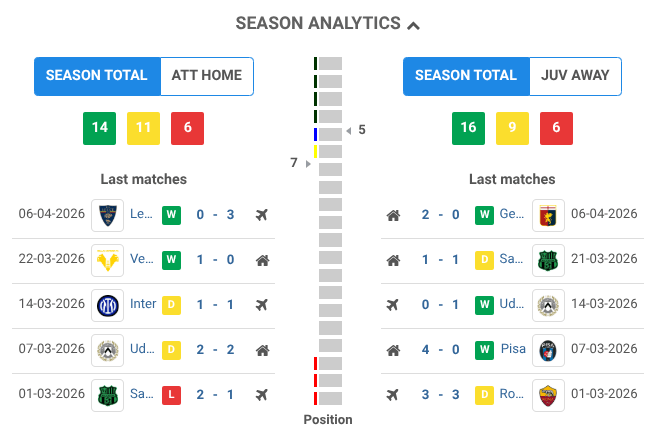Click Lecce team crest icon
654x426 pixels.
click(x=107, y=215)
